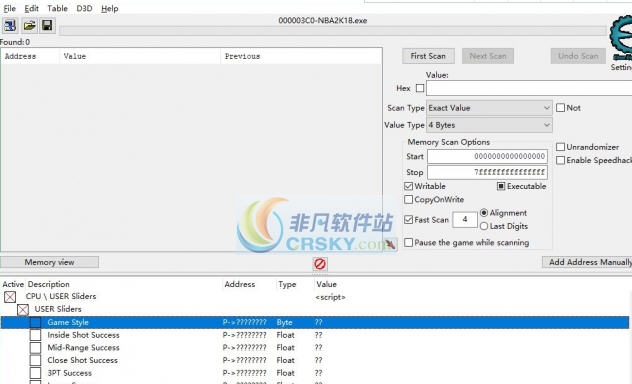Screen dimensions: 632x384
Task: Open the Scan Type dropdown
Action: (489, 108)
